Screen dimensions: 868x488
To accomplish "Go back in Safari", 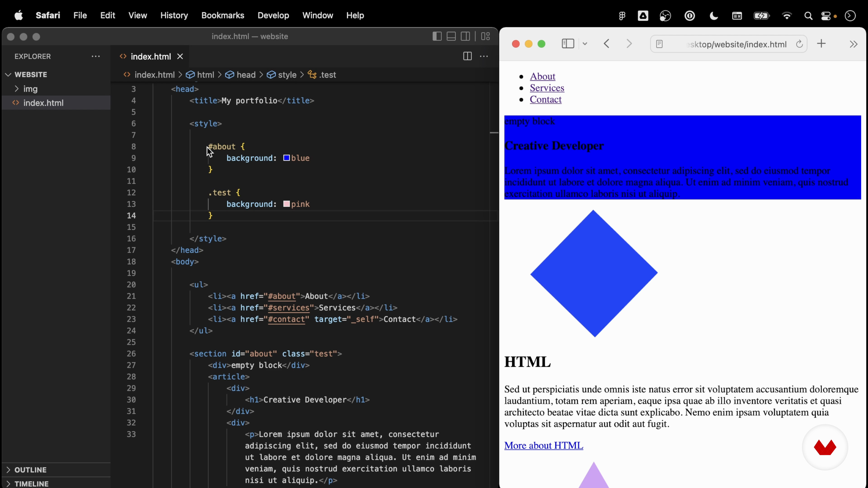I will click(x=607, y=44).
